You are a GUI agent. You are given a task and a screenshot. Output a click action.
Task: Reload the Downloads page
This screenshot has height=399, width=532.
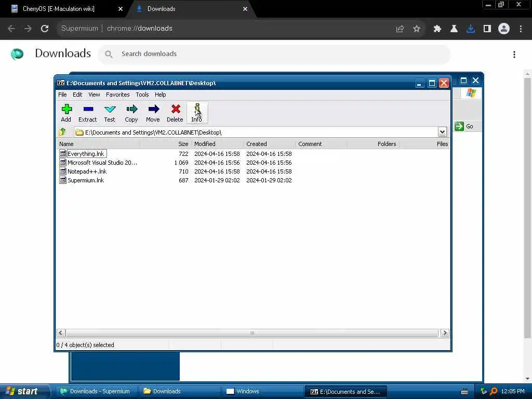(x=45, y=29)
